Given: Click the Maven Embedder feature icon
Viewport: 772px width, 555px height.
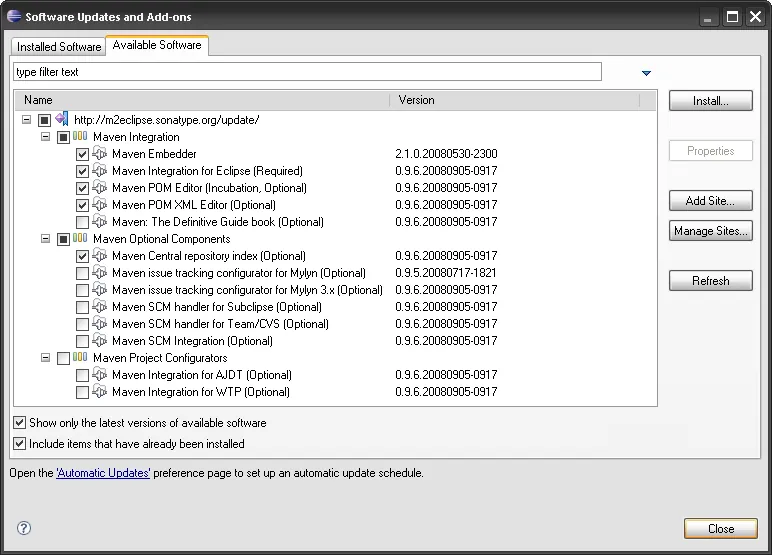Looking at the screenshot, I should coord(99,153).
